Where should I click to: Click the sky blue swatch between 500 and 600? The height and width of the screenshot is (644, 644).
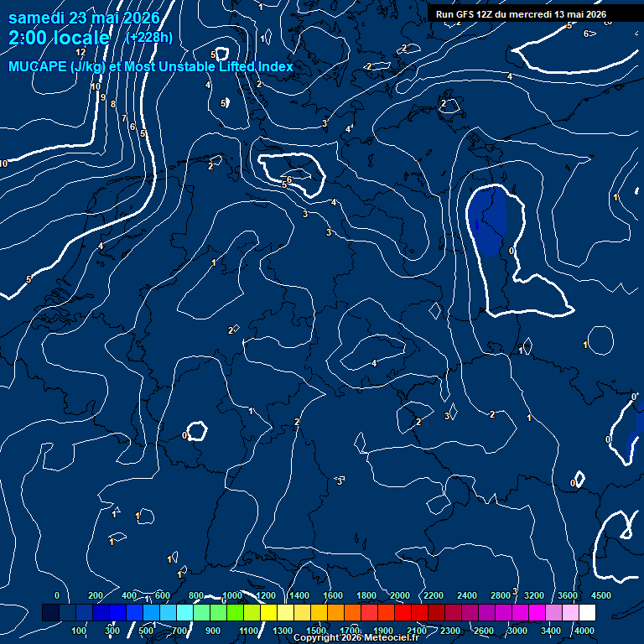coord(151,612)
